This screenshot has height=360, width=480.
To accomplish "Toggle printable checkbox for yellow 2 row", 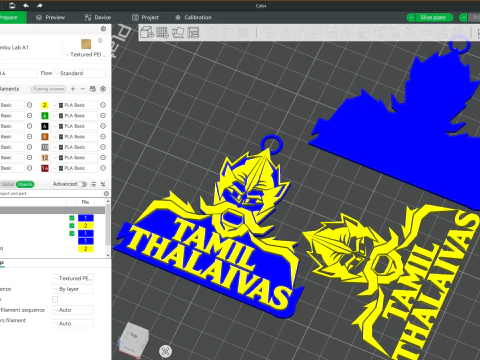I will pyautogui.click(x=72, y=226).
